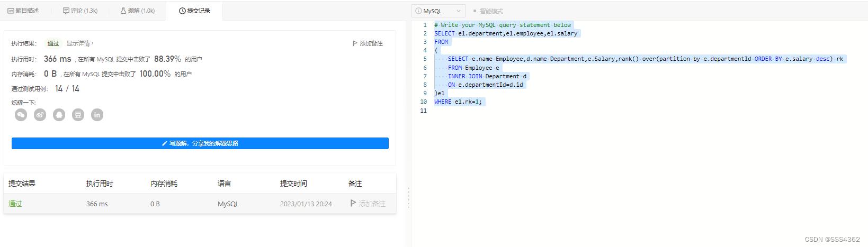868x247 pixels.
Task: Click the 提交结果 column header
Action: (x=22, y=184)
